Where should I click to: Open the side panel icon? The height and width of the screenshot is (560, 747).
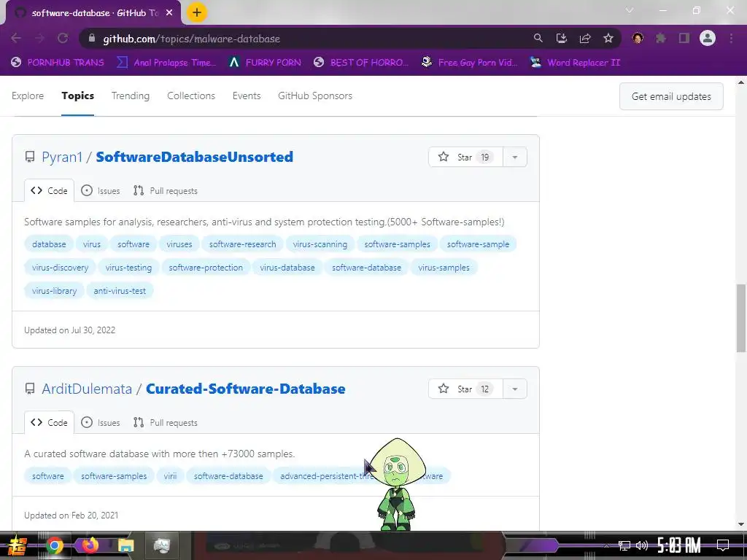(684, 38)
